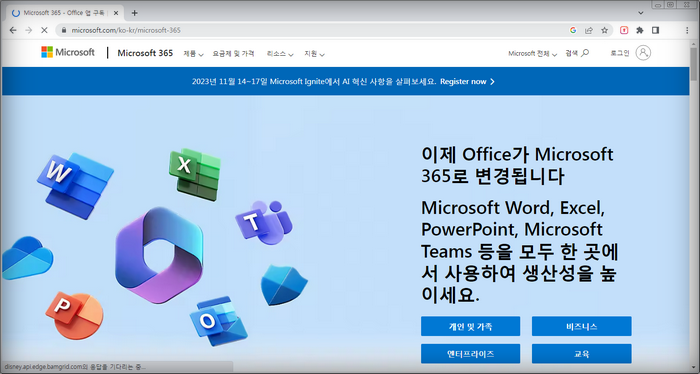Click the 엔터프라이즈 button
Image resolution: width=700 pixels, height=374 pixels.
click(x=471, y=354)
